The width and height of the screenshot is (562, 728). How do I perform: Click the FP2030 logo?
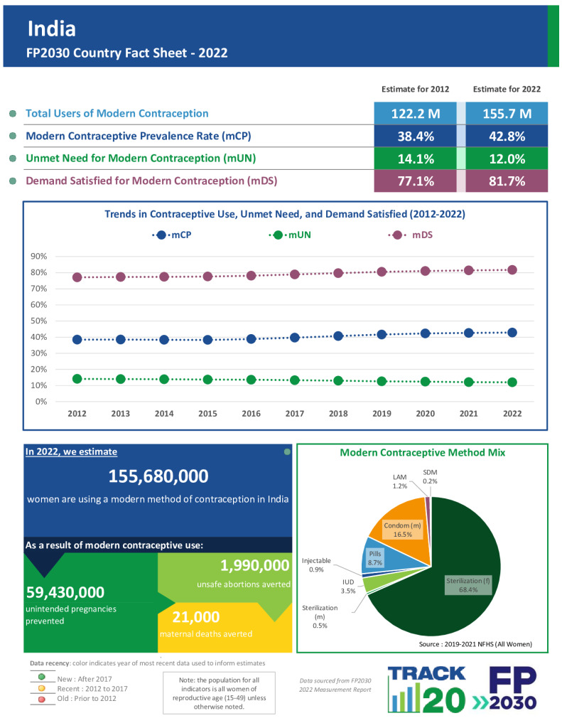click(505, 688)
